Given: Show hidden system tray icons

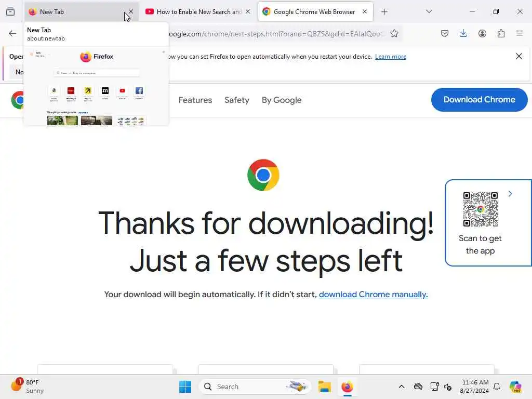Looking at the screenshot, I should click(x=402, y=387).
